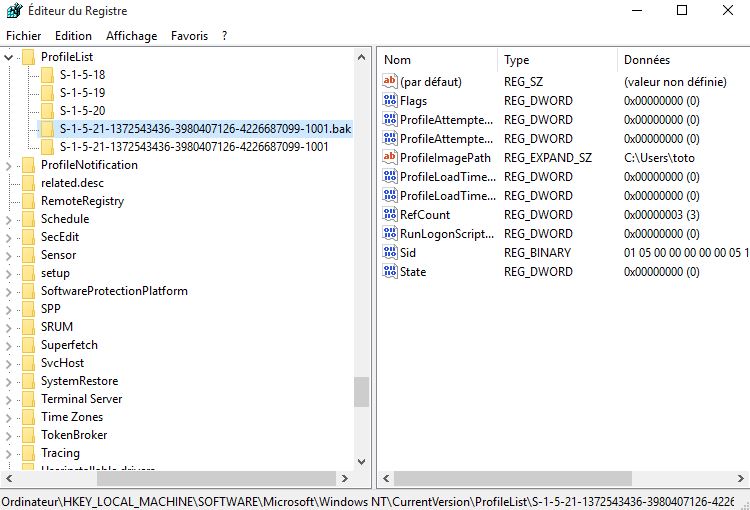Screen dimensions: 750x510
Task: Select the RefCount value name
Action: point(425,215)
